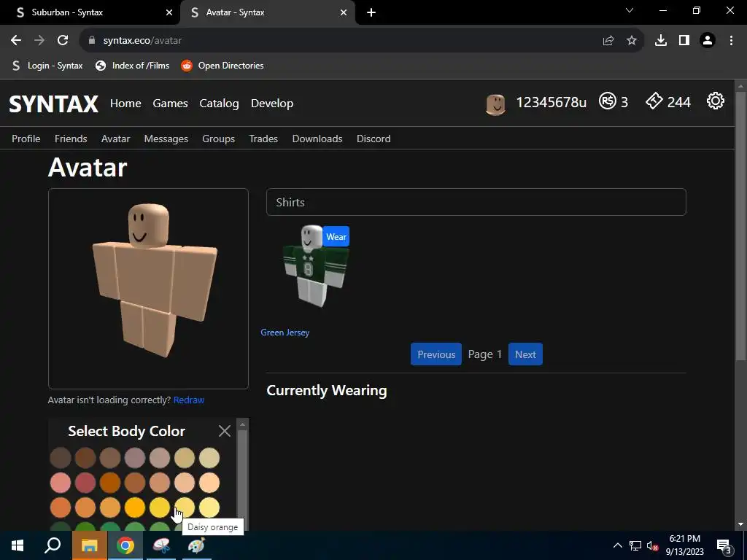Toggle the Chrome side panel icon
Image resolution: width=747 pixels, height=560 pixels.
684,41
